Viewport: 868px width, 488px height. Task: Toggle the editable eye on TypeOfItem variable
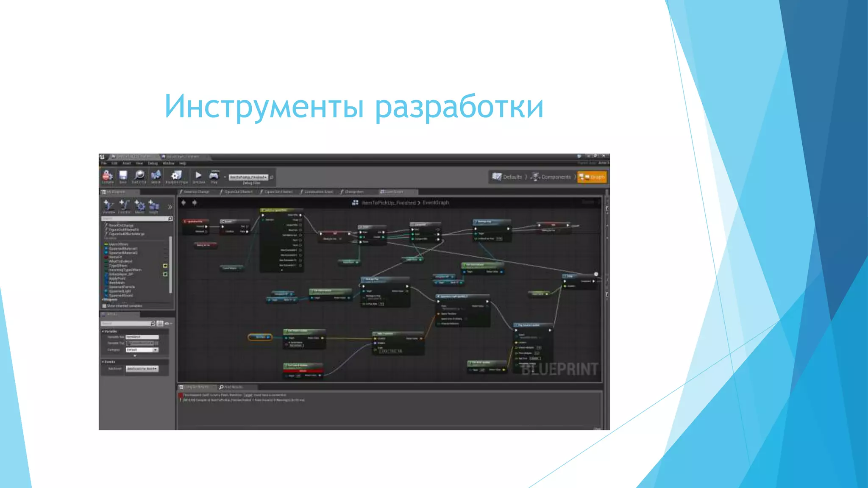(165, 266)
